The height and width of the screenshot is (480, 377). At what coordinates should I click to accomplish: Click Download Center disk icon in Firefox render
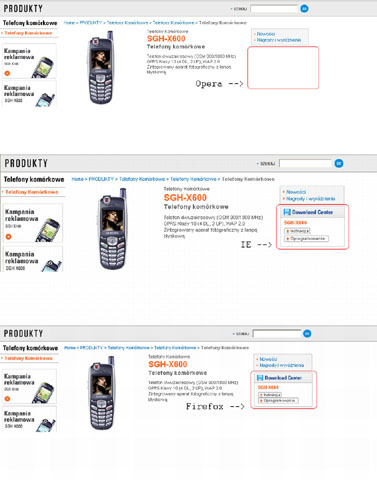260,378
